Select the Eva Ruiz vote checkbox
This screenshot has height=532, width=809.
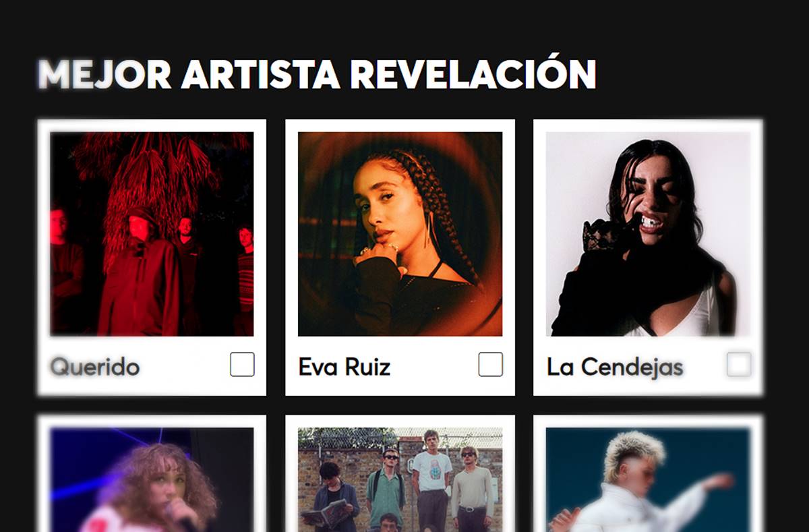[490, 365]
